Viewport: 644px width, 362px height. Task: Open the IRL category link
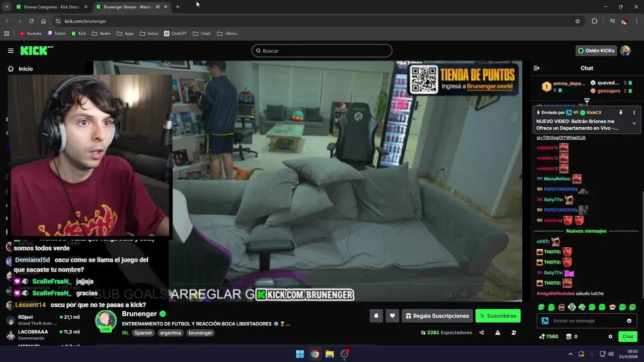coord(125,333)
